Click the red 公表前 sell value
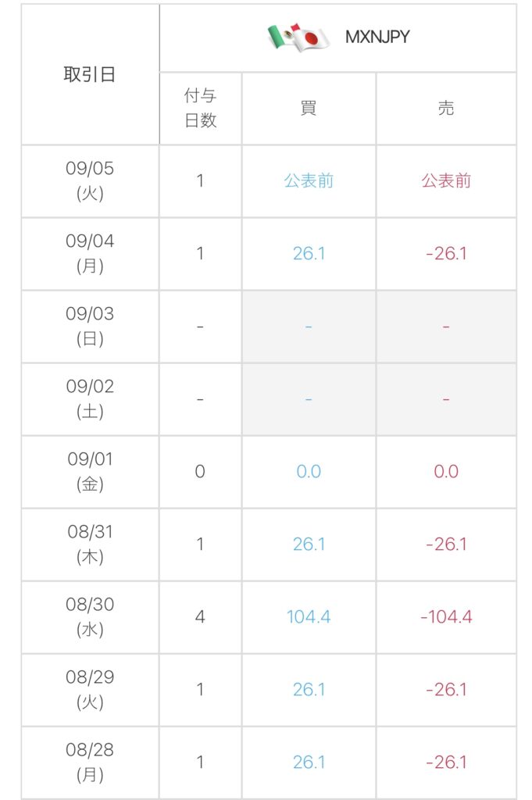Image resolution: width=532 pixels, height=800 pixels. click(446, 180)
